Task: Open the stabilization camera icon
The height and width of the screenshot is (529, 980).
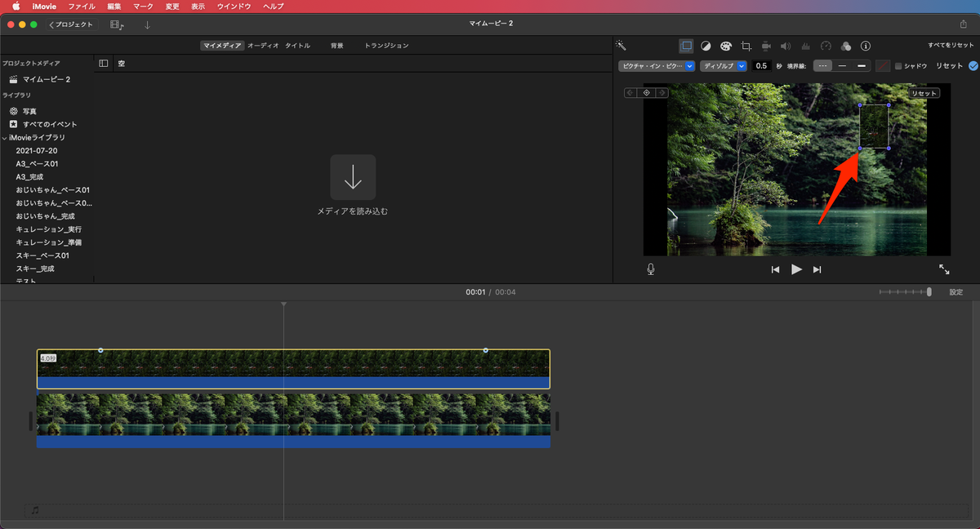Action: point(766,46)
